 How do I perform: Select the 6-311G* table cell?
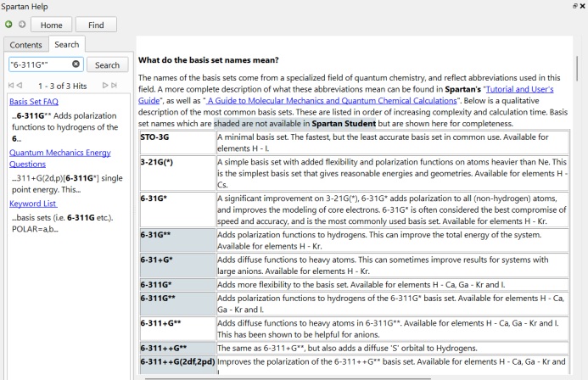[177, 284]
